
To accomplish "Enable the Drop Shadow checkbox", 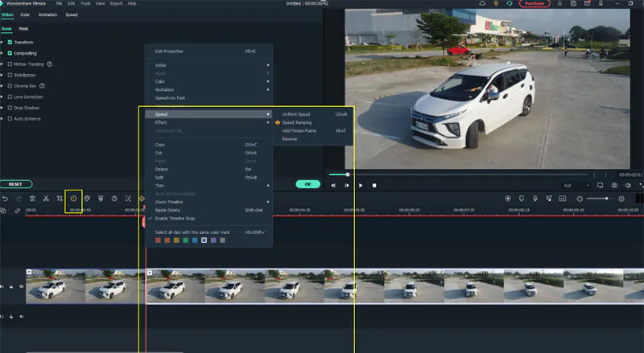I will coord(10,108).
